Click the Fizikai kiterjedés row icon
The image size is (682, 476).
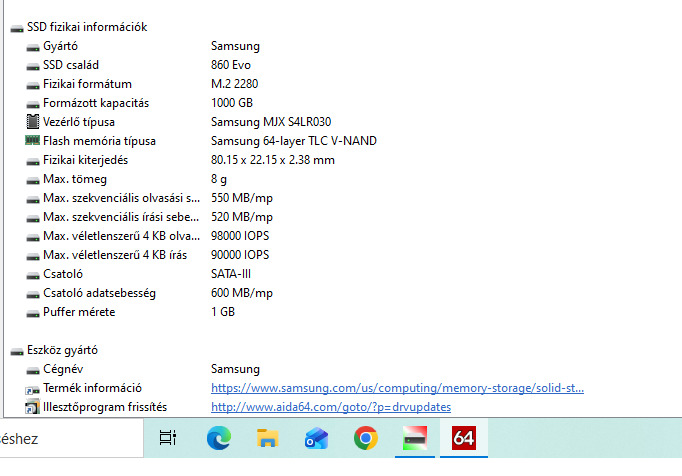point(33,162)
